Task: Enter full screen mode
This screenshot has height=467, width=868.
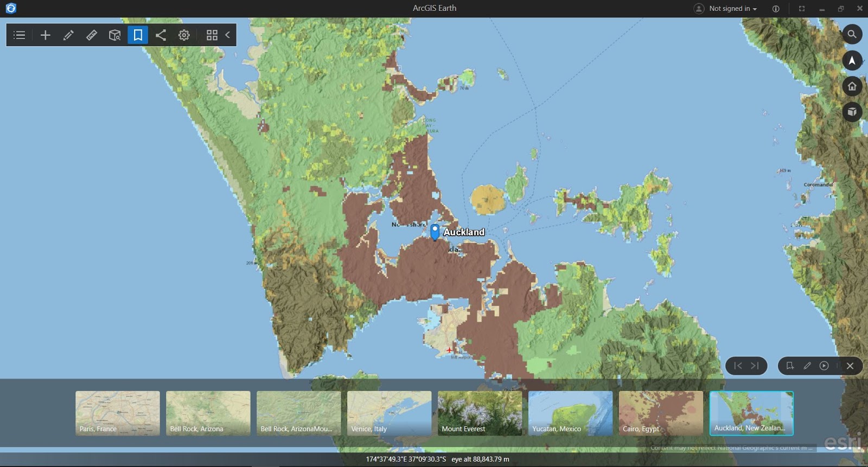Action: pyautogui.click(x=802, y=9)
